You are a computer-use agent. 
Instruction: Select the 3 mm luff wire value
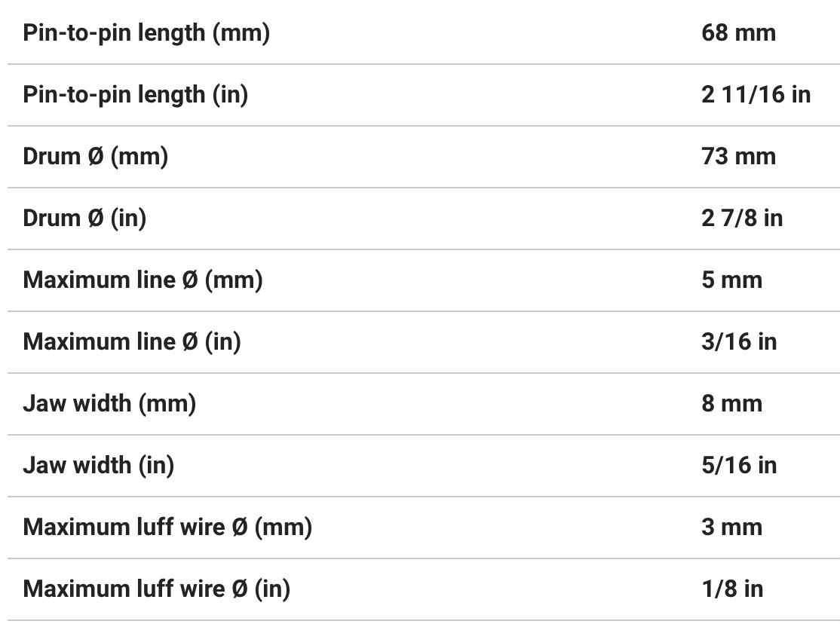(731, 528)
